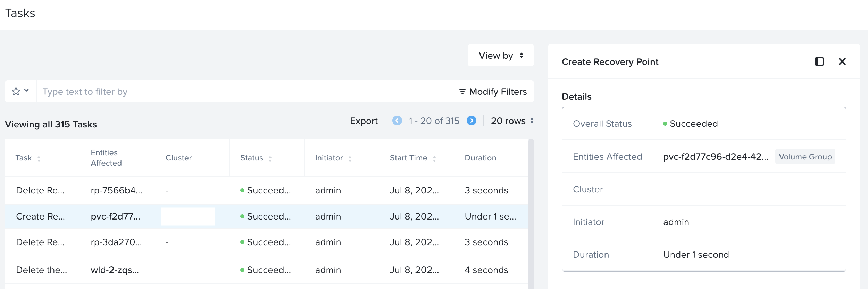This screenshot has height=289, width=868.
Task: Select the Delete Re... task for rp-7566b4
Action: (40, 190)
